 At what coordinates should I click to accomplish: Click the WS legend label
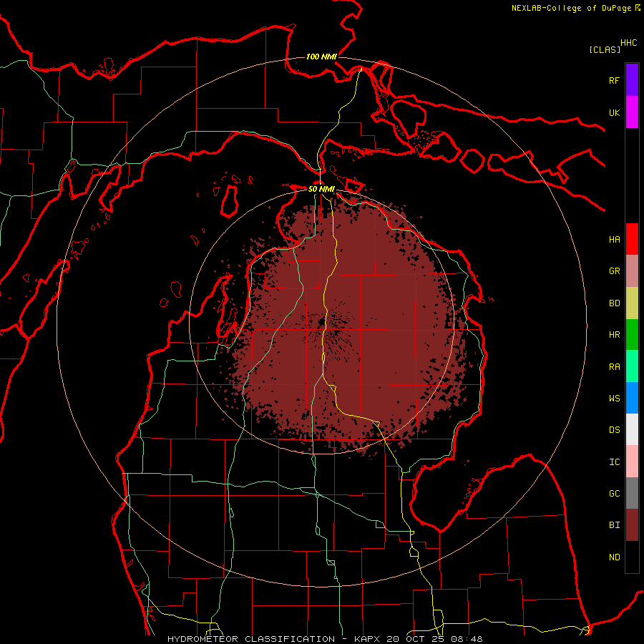point(614,399)
